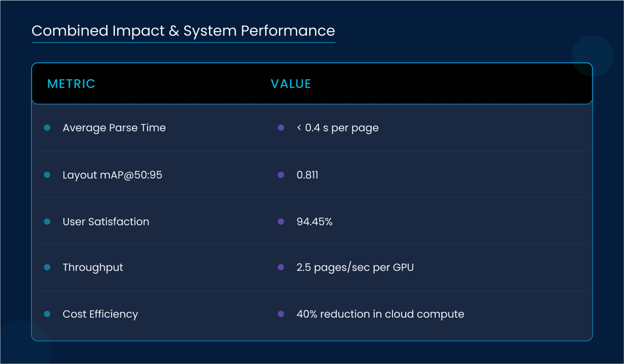The height and width of the screenshot is (364, 624).
Task: Select the Layout mAP@50:95 label
Action: pyautogui.click(x=112, y=175)
